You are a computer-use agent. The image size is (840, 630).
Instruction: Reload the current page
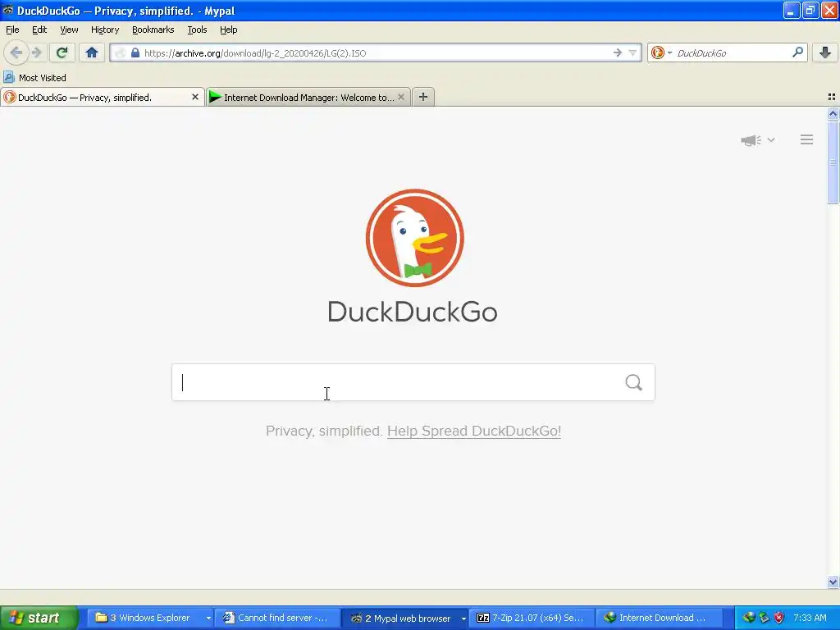click(62, 52)
